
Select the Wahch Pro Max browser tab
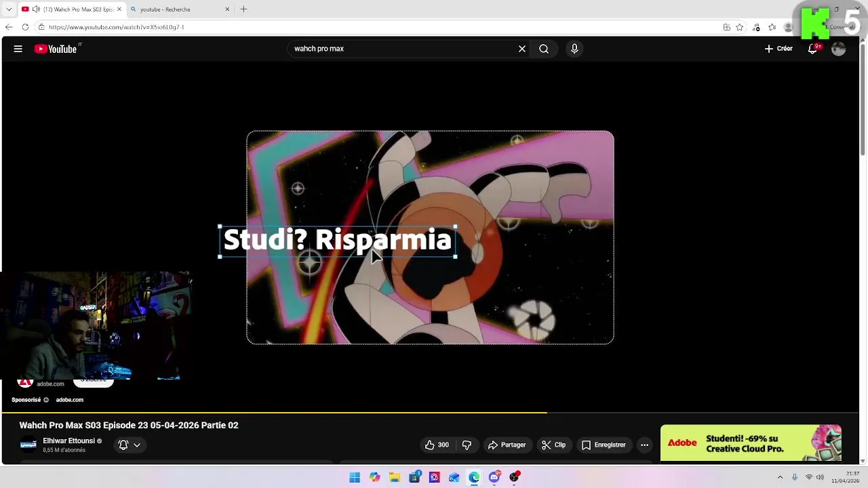click(73, 9)
